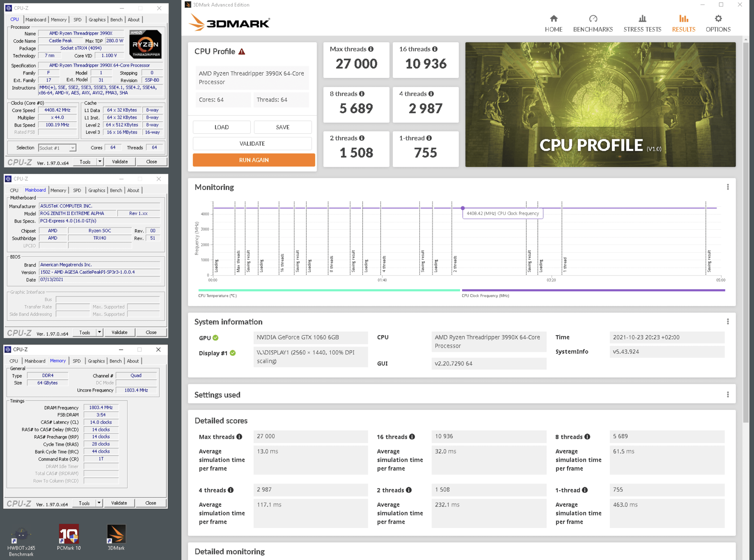This screenshot has width=754, height=560.
Task: Open the 3DMark Home page icon
Action: pos(554,18)
